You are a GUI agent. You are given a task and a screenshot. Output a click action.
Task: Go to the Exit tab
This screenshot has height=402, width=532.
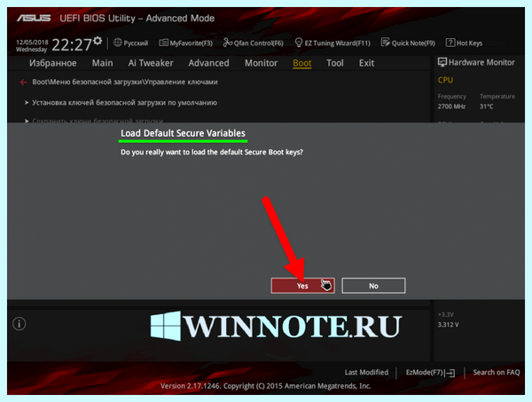click(366, 63)
